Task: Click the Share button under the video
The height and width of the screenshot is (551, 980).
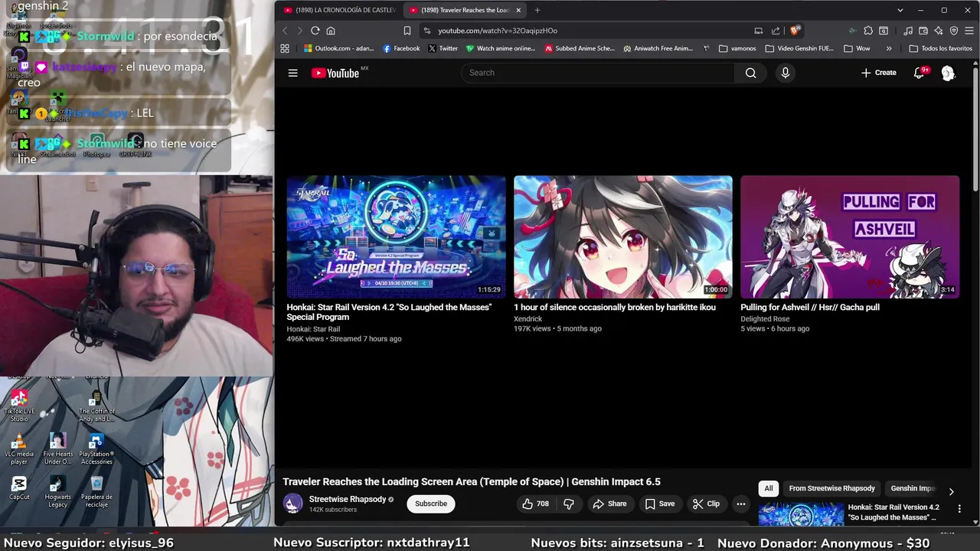Action: click(x=609, y=504)
